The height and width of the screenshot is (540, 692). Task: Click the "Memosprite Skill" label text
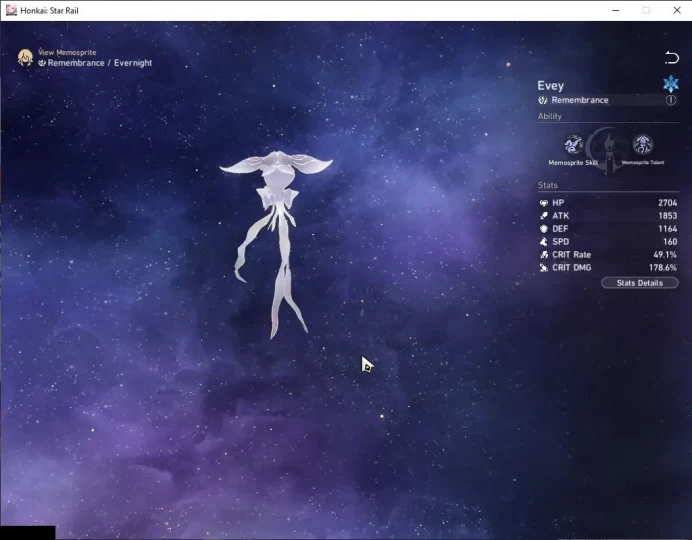pyautogui.click(x=573, y=163)
